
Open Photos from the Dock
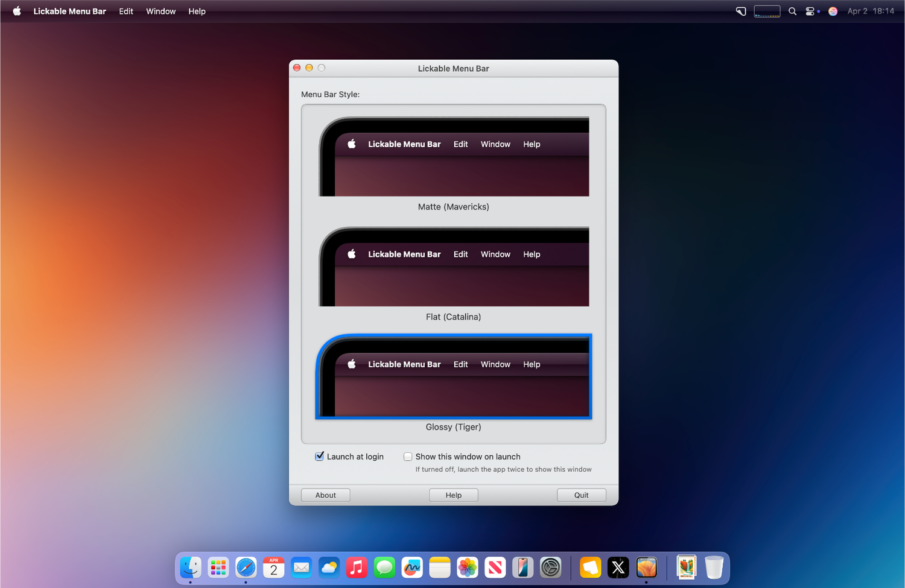[467, 567]
